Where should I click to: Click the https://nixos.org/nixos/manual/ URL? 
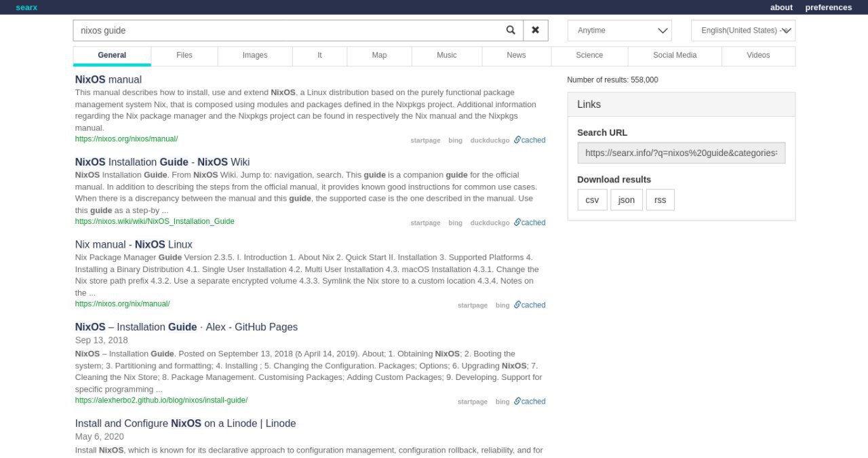pyautogui.click(x=126, y=138)
